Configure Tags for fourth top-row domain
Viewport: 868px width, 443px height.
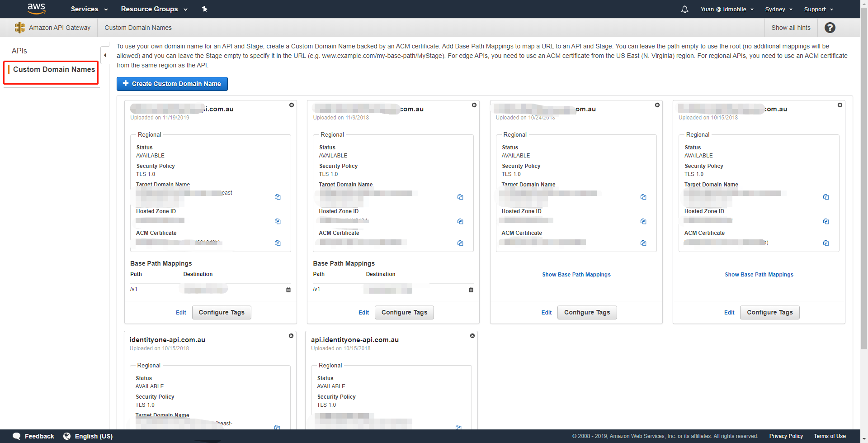click(x=770, y=312)
